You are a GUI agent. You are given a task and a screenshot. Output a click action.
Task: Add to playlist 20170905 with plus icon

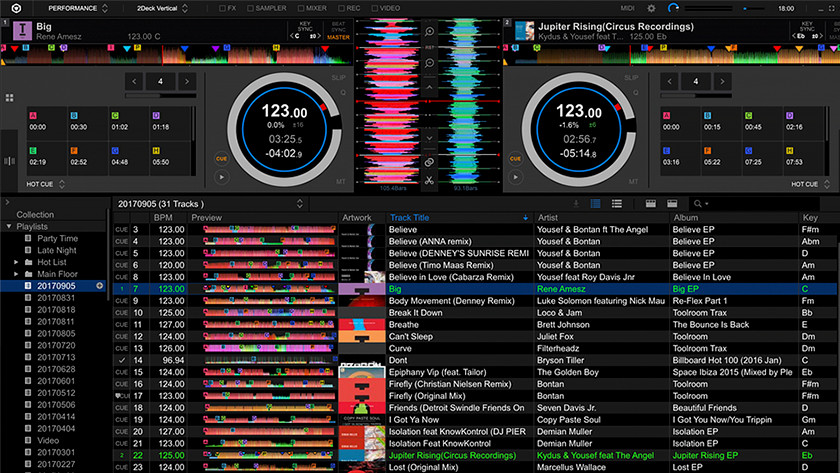click(x=99, y=285)
